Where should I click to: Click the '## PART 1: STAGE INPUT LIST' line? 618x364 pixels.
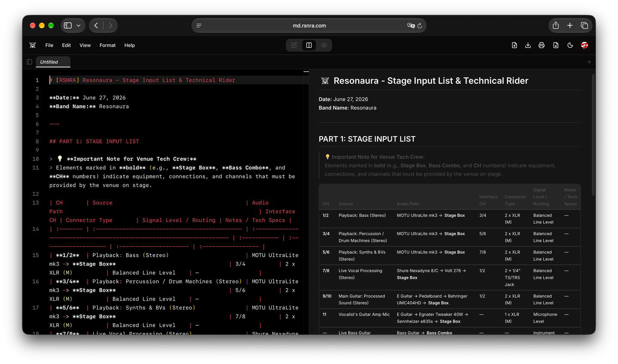(94, 141)
